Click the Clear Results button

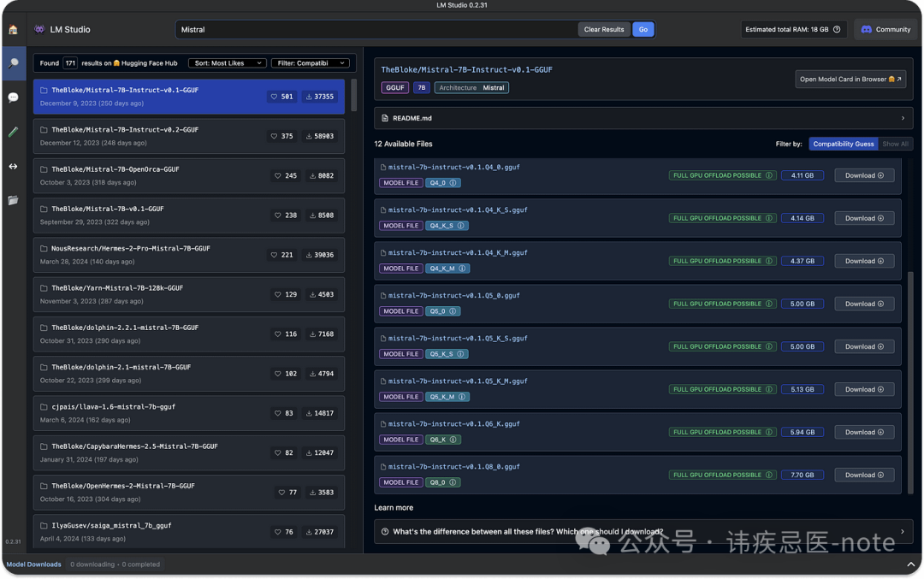(x=604, y=29)
